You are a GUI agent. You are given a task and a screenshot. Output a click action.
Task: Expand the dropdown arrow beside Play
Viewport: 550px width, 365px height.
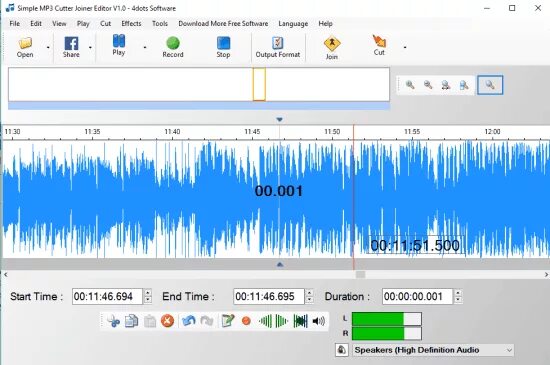click(x=145, y=47)
